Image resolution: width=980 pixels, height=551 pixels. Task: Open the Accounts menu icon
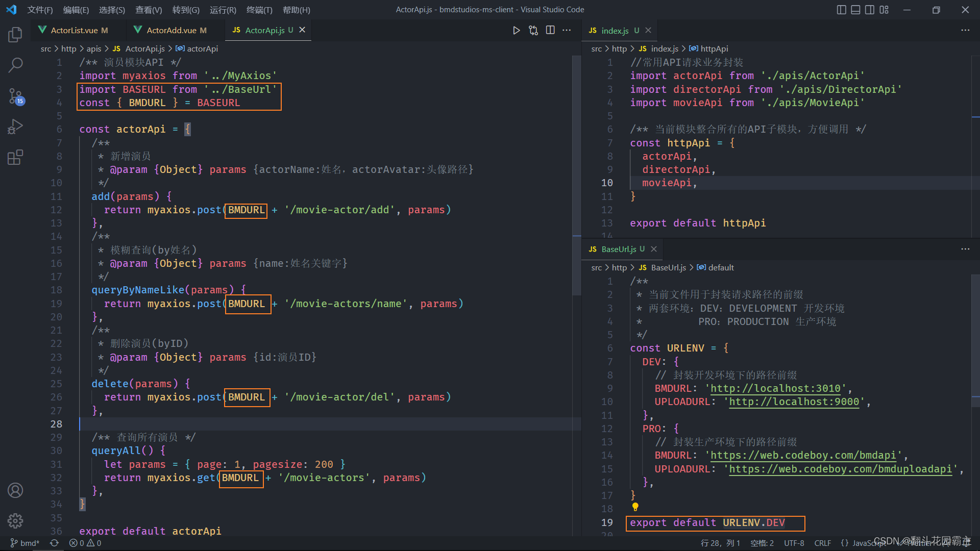tap(15, 490)
